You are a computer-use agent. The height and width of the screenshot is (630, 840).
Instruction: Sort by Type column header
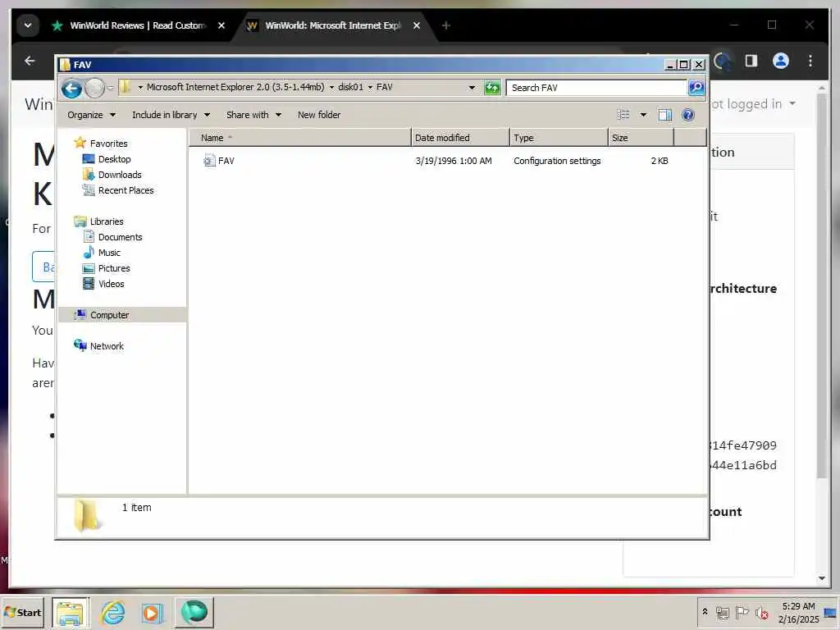click(559, 138)
